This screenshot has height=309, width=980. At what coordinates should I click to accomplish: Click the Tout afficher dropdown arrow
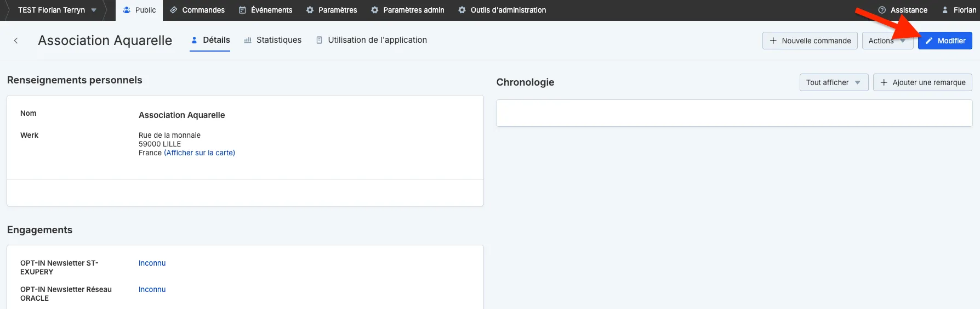pyautogui.click(x=858, y=82)
